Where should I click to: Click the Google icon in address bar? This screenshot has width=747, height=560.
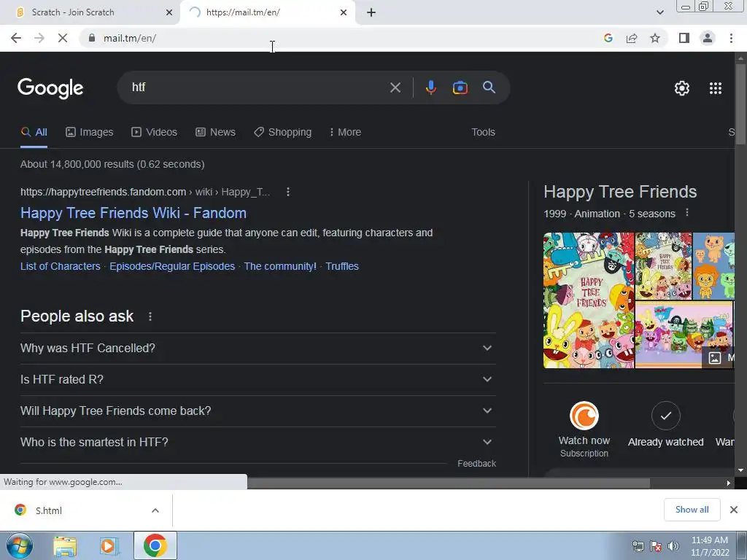click(x=608, y=38)
